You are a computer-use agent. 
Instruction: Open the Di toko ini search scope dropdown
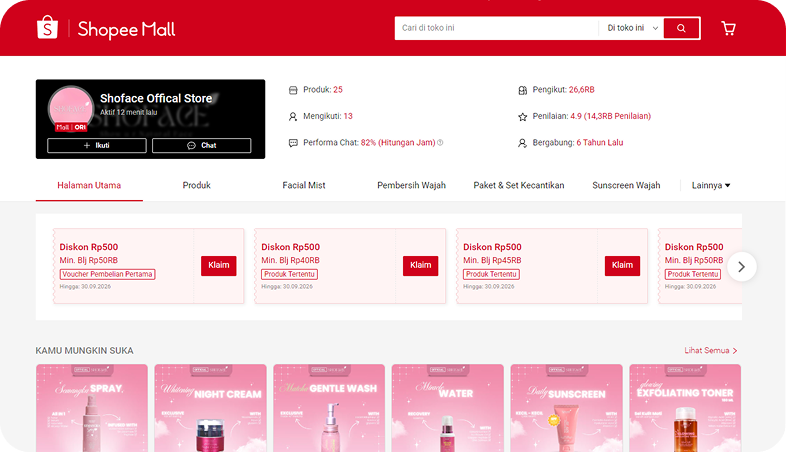[x=632, y=28]
